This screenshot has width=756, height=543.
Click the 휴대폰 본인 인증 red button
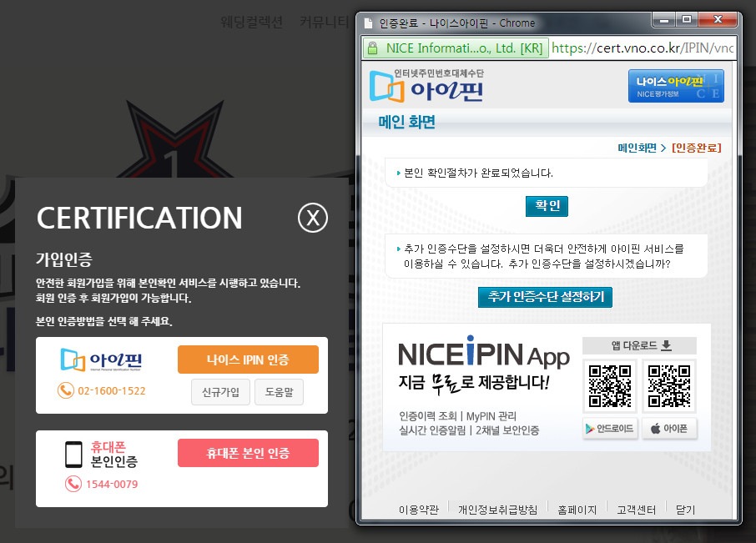248,453
